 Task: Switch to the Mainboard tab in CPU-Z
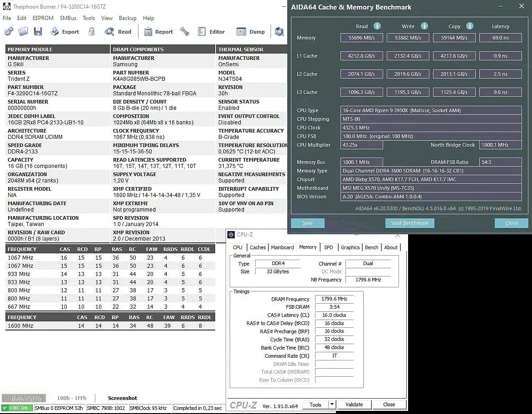[282, 247]
